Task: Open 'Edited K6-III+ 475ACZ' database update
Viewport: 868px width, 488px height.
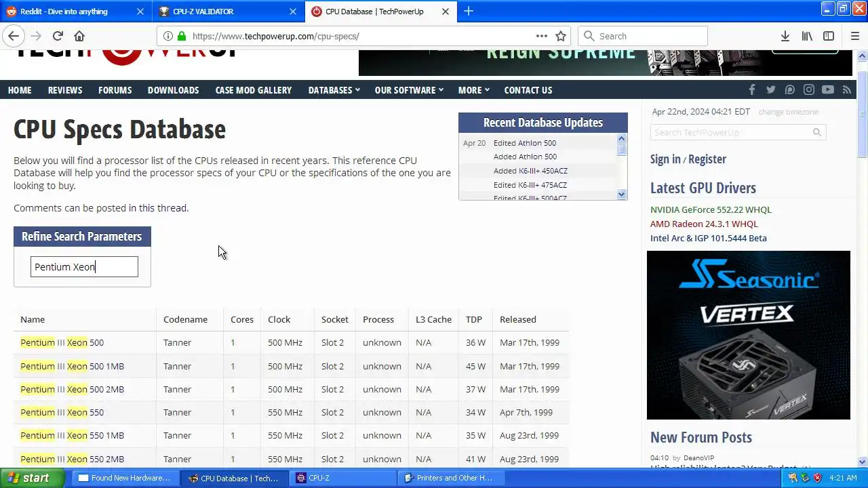Action: (x=530, y=185)
